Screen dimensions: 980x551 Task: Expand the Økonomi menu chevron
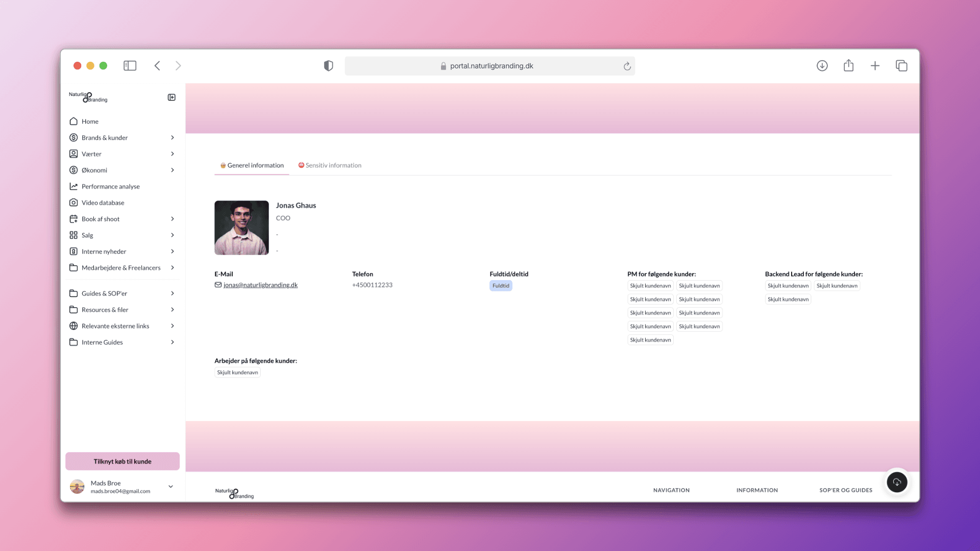point(173,170)
